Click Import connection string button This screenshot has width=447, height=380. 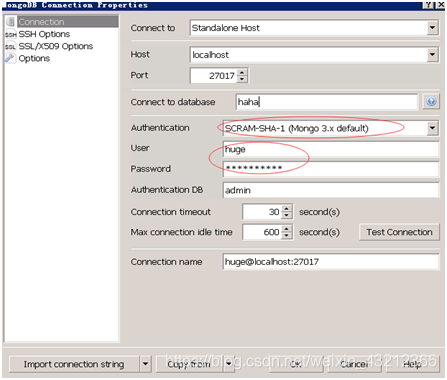pyautogui.click(x=74, y=364)
